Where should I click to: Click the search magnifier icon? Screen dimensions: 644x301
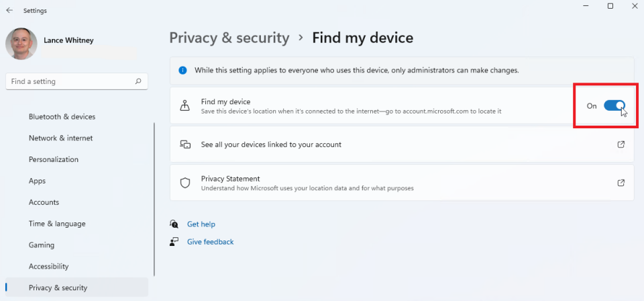click(138, 81)
